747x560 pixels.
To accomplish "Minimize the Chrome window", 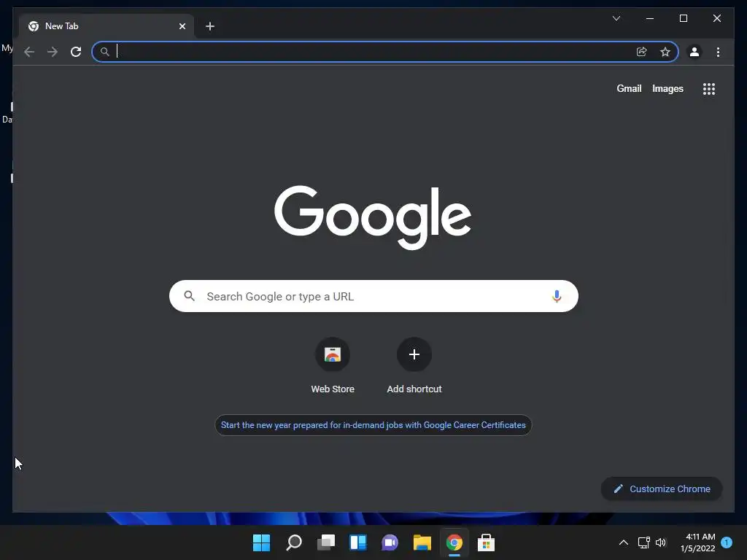I will [x=650, y=18].
